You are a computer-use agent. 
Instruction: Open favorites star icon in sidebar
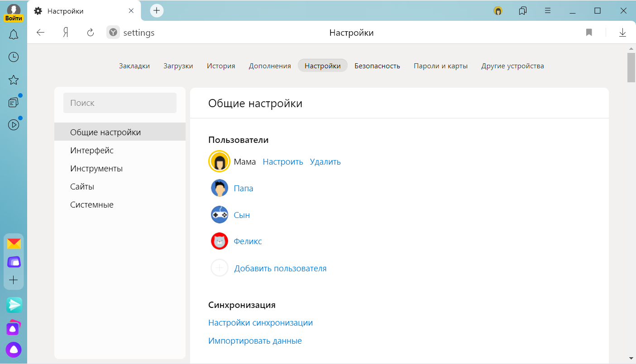click(14, 80)
